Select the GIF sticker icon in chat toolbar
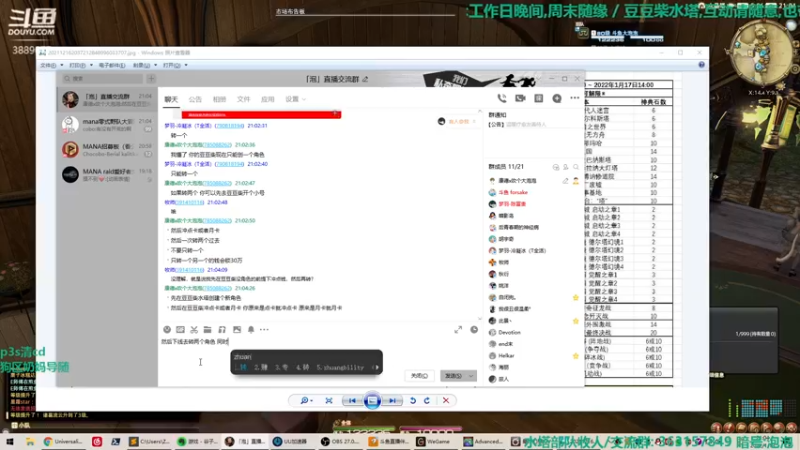 click(x=180, y=330)
